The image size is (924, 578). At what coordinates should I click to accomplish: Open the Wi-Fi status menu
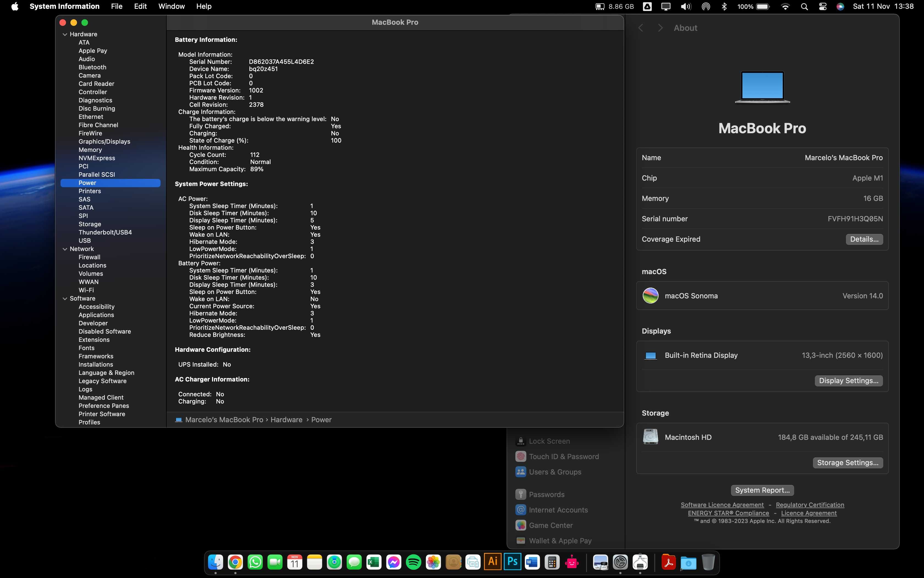785,7
